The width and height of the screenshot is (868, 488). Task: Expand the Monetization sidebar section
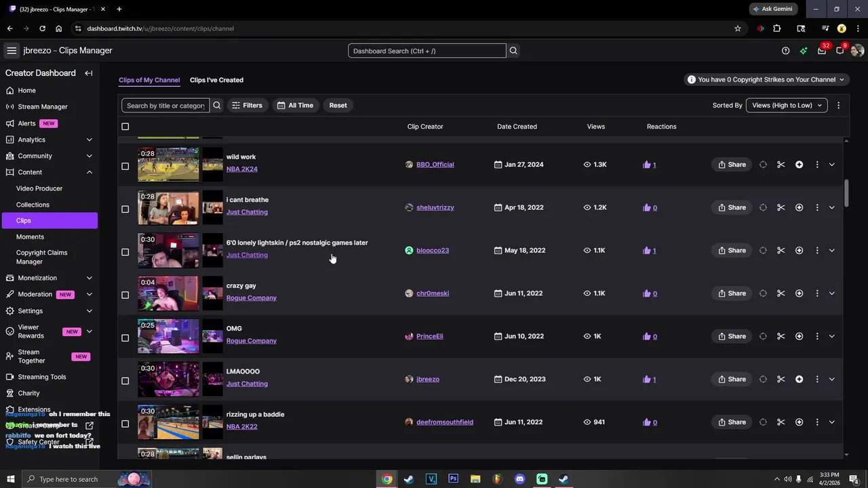89,278
